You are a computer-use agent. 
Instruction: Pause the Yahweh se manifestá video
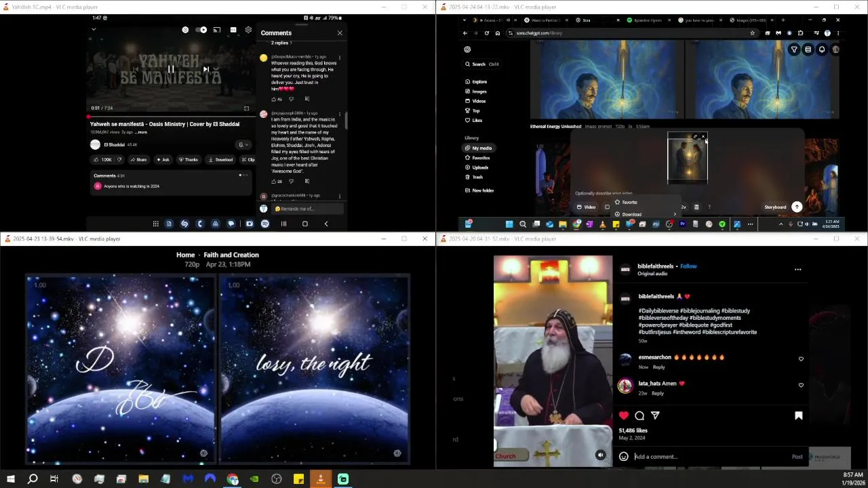point(171,69)
